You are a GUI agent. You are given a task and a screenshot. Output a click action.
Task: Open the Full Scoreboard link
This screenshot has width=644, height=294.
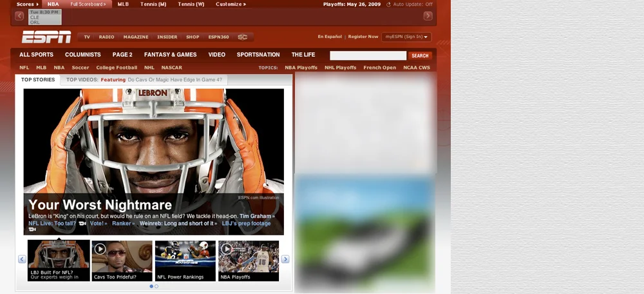(88, 5)
